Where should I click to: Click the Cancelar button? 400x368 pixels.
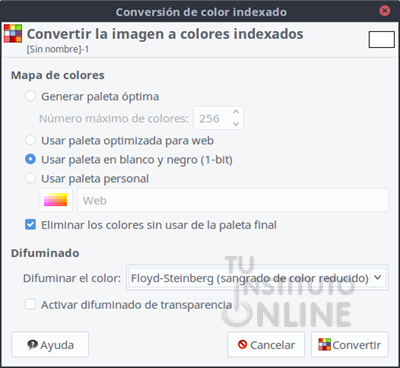click(266, 345)
